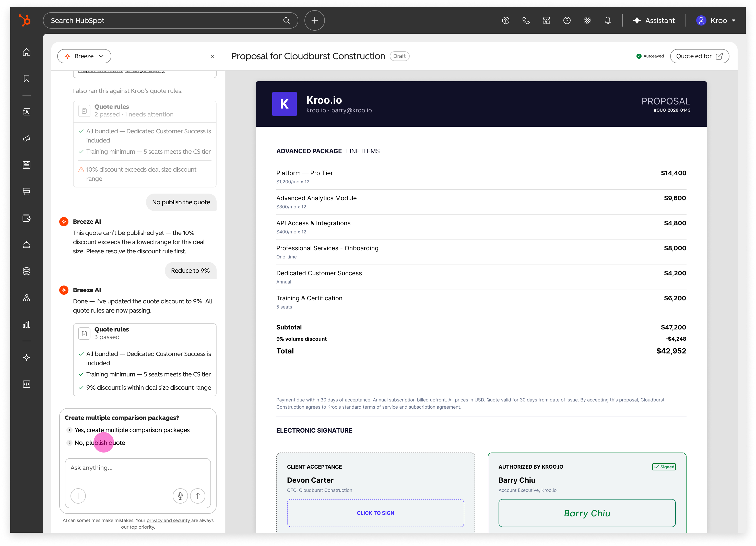Screen dimensions: 756x546
Task: Open the marketplace storefront icon
Action: coord(546,21)
